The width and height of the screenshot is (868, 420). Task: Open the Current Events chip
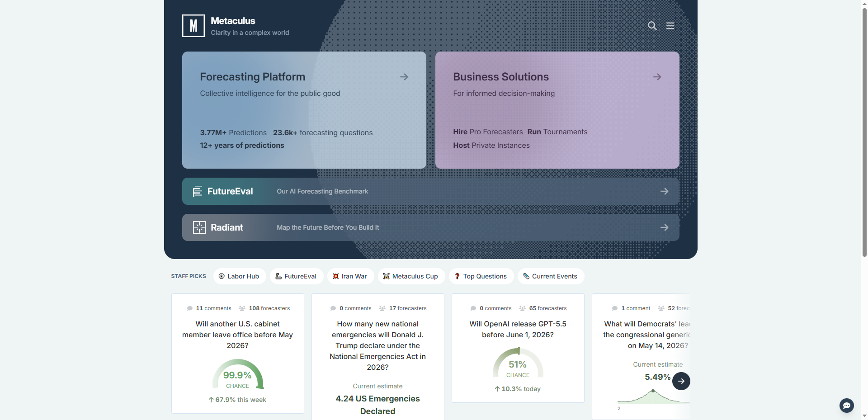550,276
